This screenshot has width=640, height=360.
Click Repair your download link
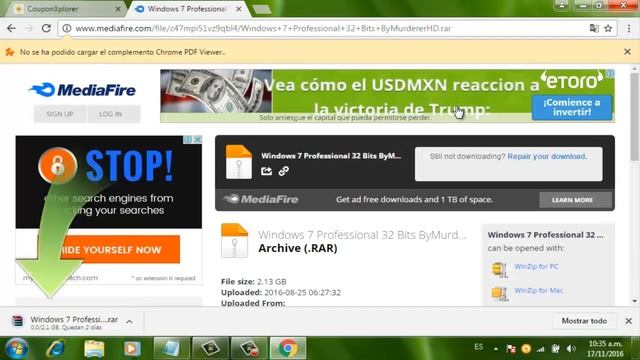pos(547,156)
